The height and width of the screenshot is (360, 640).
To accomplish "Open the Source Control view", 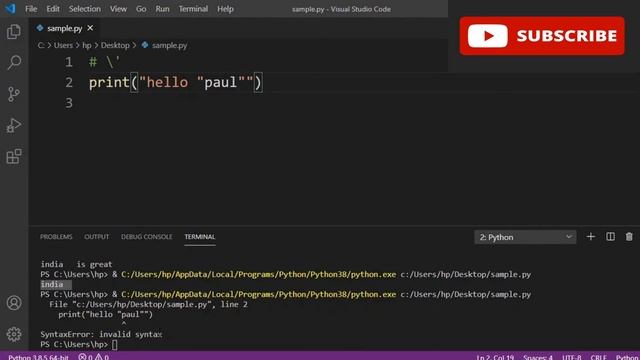I will [x=14, y=94].
